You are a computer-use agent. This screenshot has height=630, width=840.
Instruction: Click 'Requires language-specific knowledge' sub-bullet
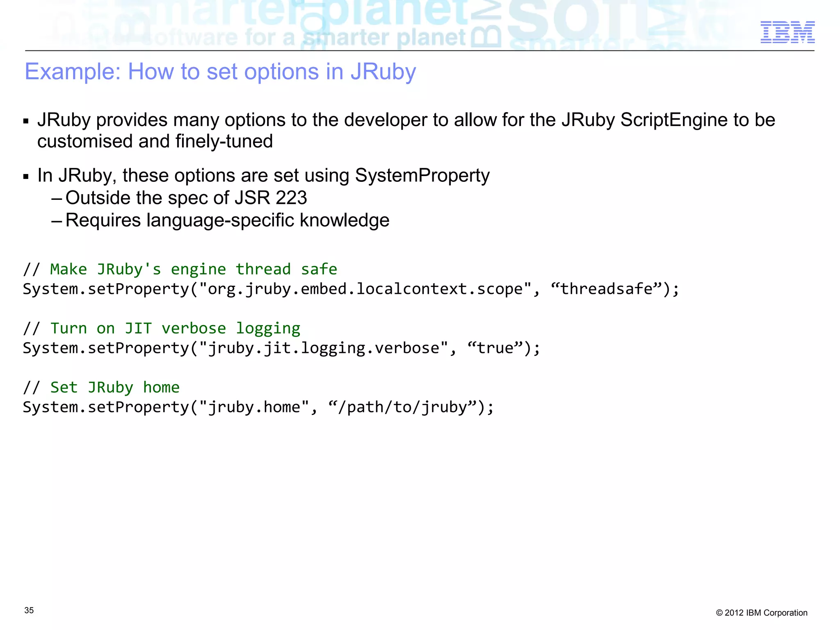tap(227, 220)
